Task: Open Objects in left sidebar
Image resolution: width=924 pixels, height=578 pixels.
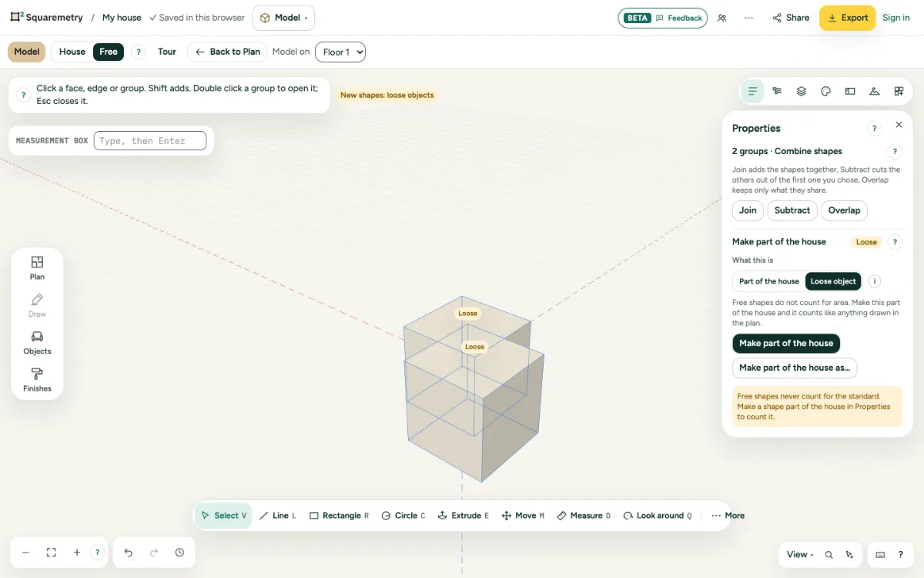Action: pyautogui.click(x=37, y=342)
